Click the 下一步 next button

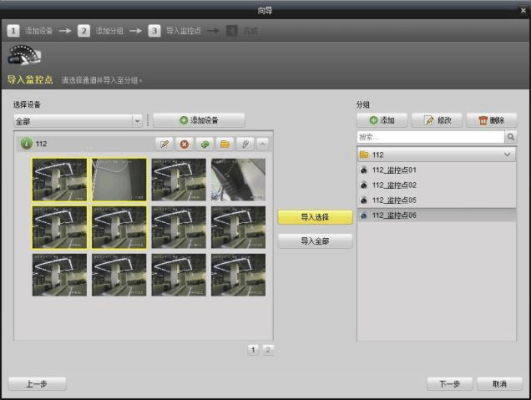tap(449, 384)
